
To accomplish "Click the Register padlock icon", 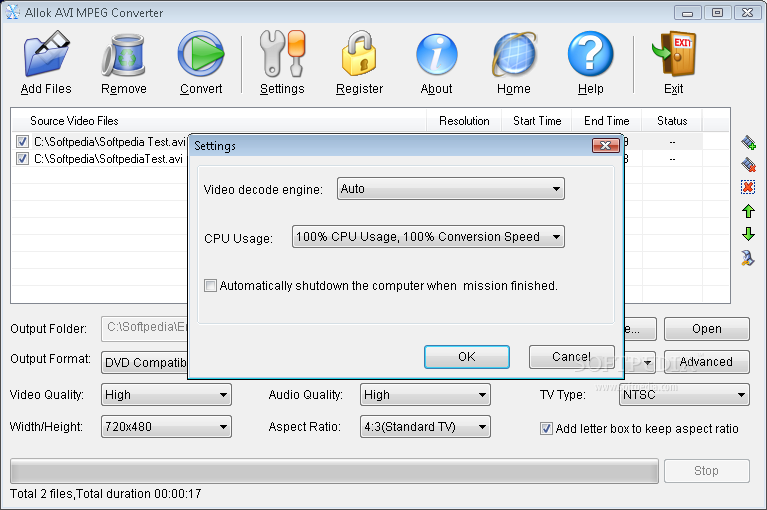I will (359, 54).
